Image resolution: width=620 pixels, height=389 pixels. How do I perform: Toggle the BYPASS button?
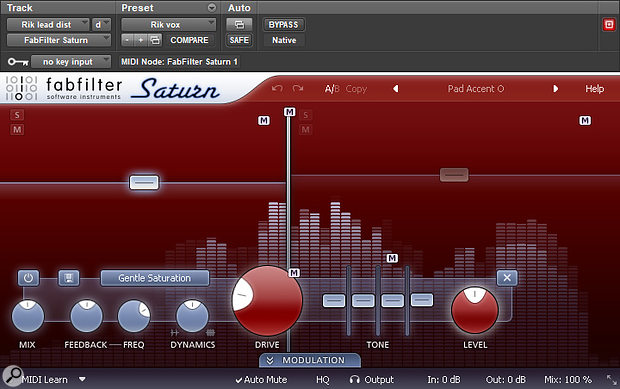[283, 25]
